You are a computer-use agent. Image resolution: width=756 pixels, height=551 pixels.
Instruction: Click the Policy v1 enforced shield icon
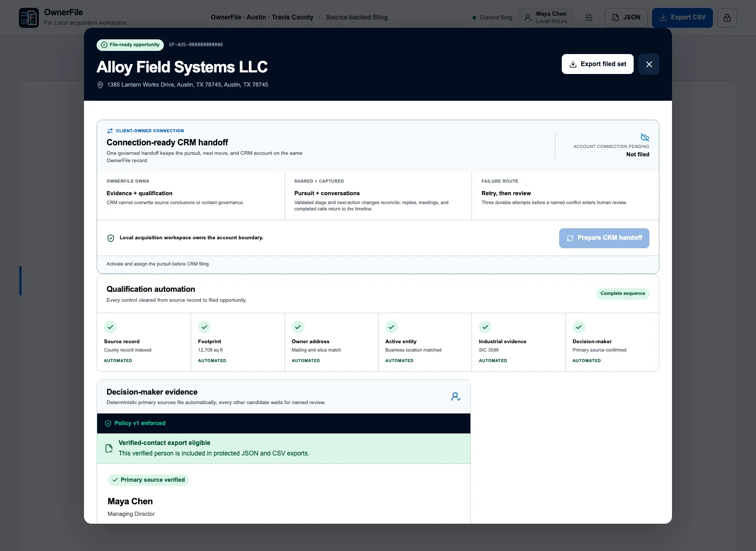[108, 423]
